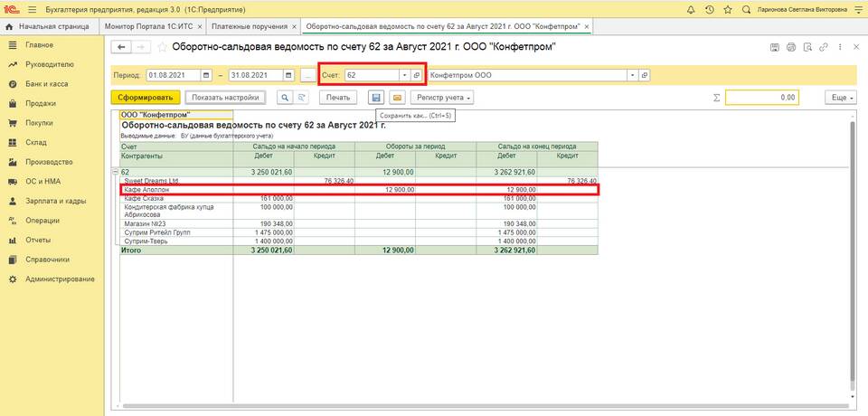The width and height of the screenshot is (868, 416).
Task: Open the Конфетпром ООО organization dropdown
Action: (x=632, y=75)
